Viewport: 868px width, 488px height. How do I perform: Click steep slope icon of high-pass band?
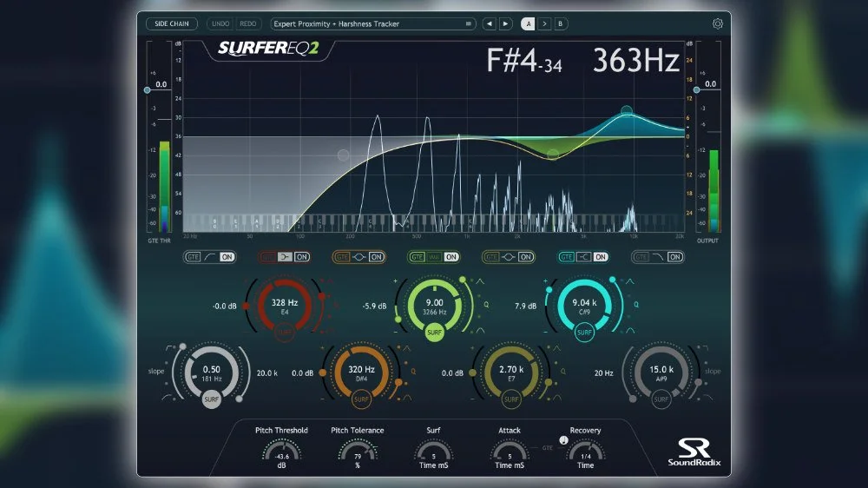(169, 348)
